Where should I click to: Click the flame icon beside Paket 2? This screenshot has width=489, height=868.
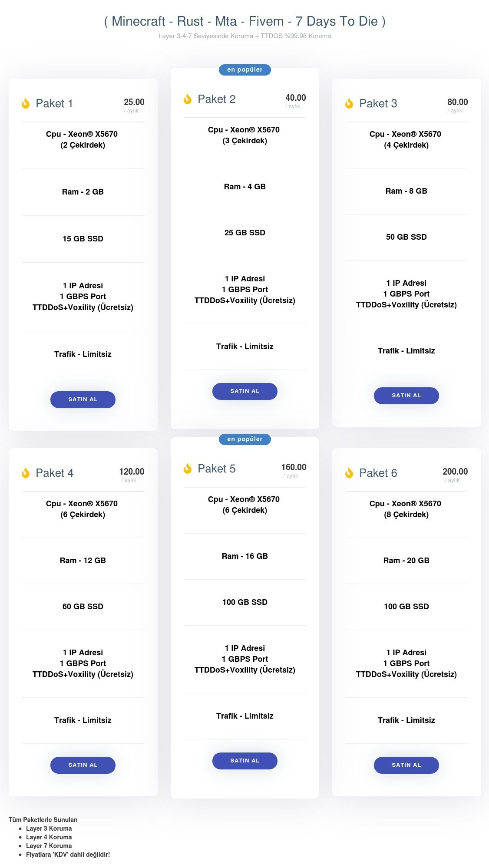tap(188, 99)
